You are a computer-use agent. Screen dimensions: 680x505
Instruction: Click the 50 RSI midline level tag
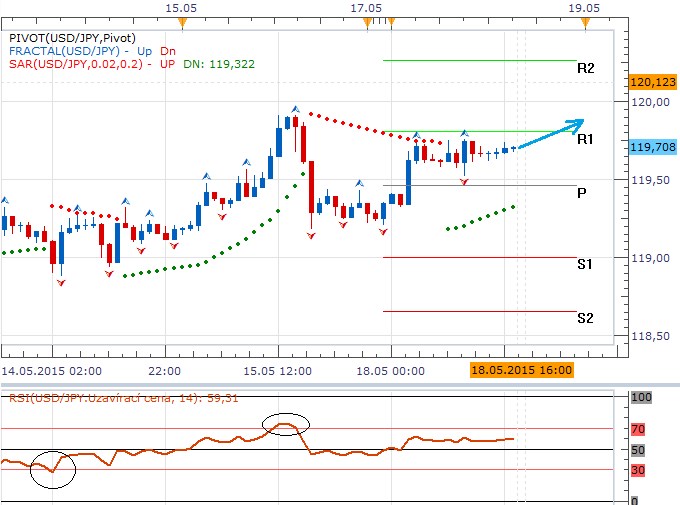(x=637, y=449)
